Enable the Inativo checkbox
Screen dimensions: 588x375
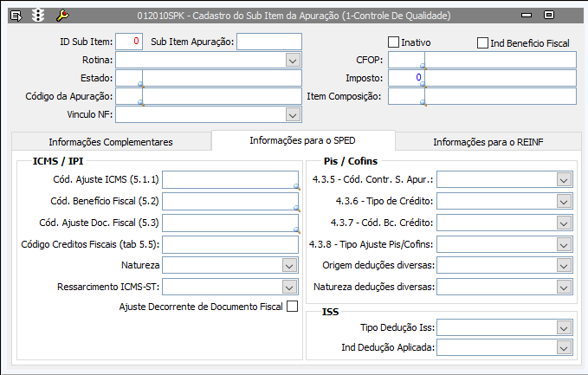393,42
